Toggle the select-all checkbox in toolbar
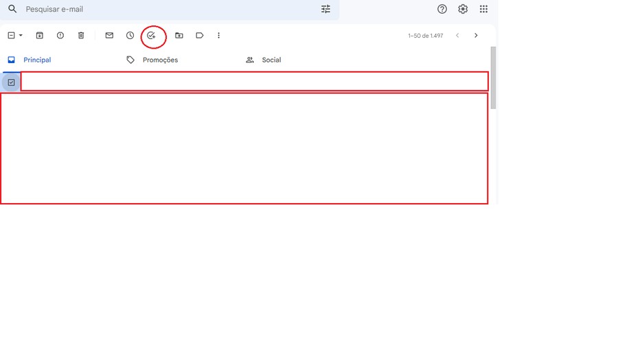Viewport: 644px width, 343px height. click(12, 36)
